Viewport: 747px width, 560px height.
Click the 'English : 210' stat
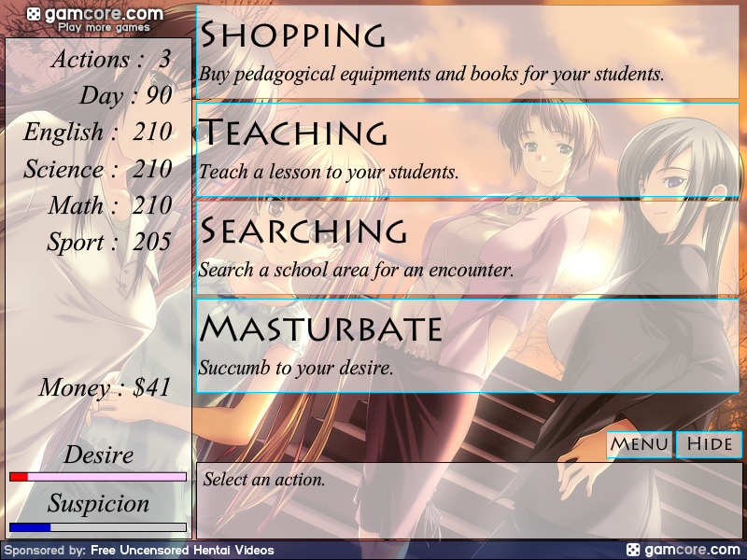click(x=98, y=132)
